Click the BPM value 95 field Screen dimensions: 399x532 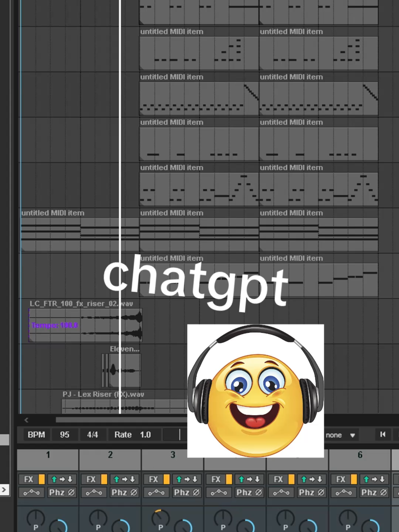point(65,435)
